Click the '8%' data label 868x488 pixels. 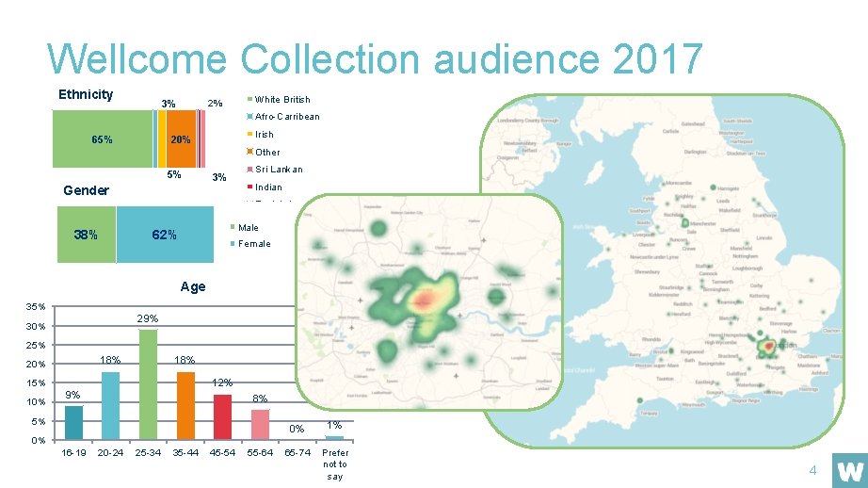point(260,399)
